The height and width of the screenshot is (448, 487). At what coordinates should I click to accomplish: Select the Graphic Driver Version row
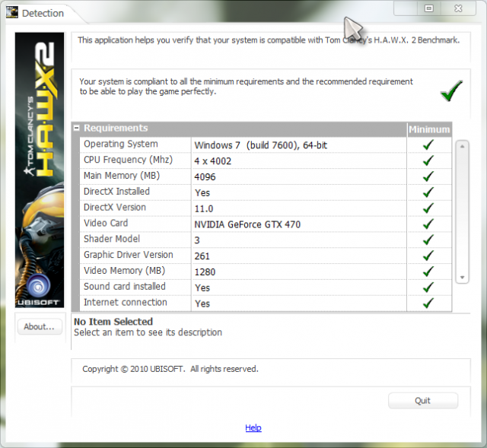click(x=266, y=256)
